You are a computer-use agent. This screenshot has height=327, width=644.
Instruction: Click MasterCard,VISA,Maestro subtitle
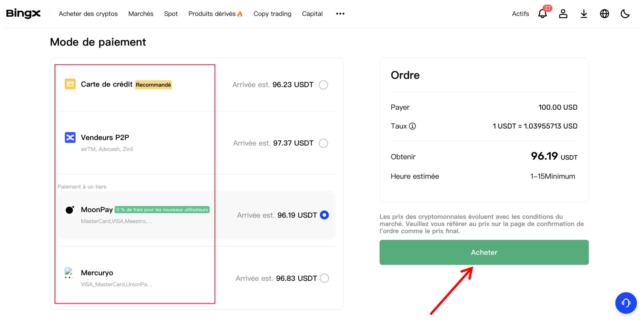117,221
